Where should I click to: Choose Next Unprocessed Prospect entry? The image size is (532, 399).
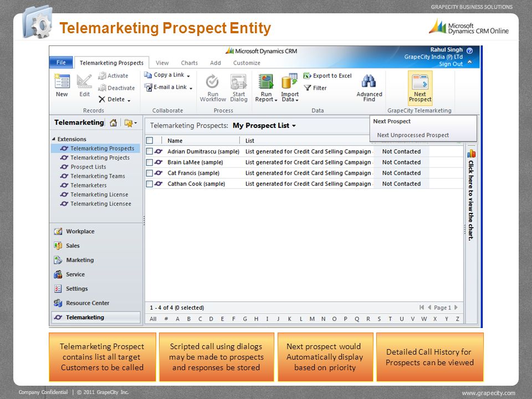coord(413,135)
